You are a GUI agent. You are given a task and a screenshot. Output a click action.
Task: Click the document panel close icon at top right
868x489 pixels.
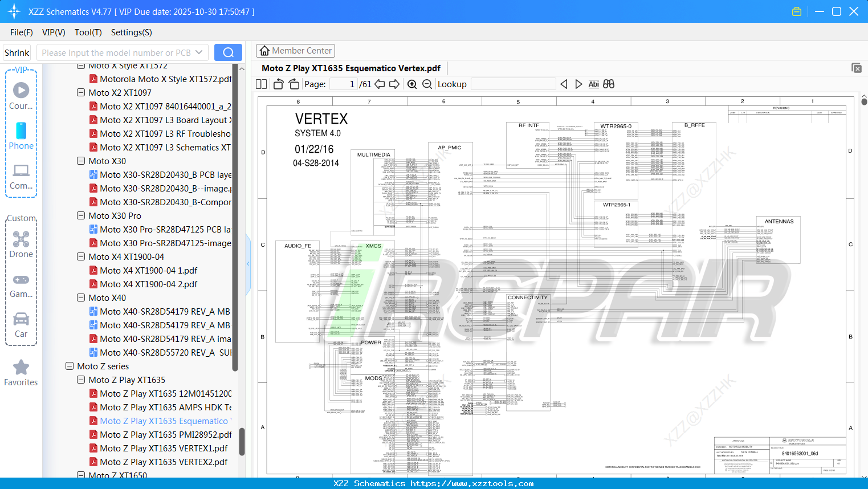(x=857, y=68)
